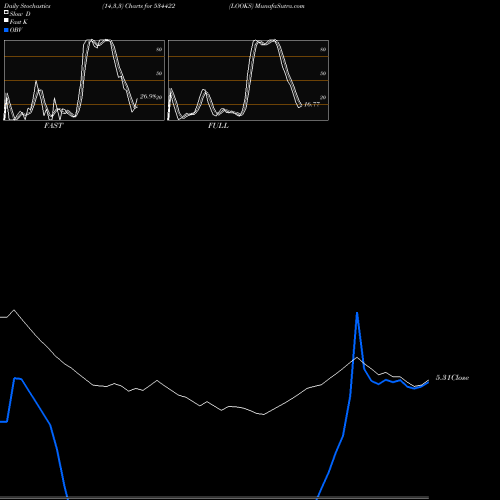The height and width of the screenshot is (500, 500).
Task: Click the '(14,3,3) Charts for 534422' heading
Action: [x=138, y=6]
